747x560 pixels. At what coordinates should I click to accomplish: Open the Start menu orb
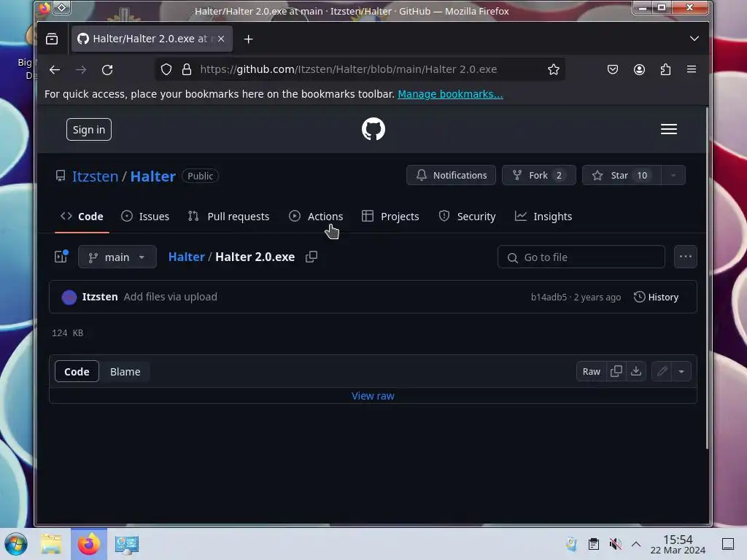(16, 544)
